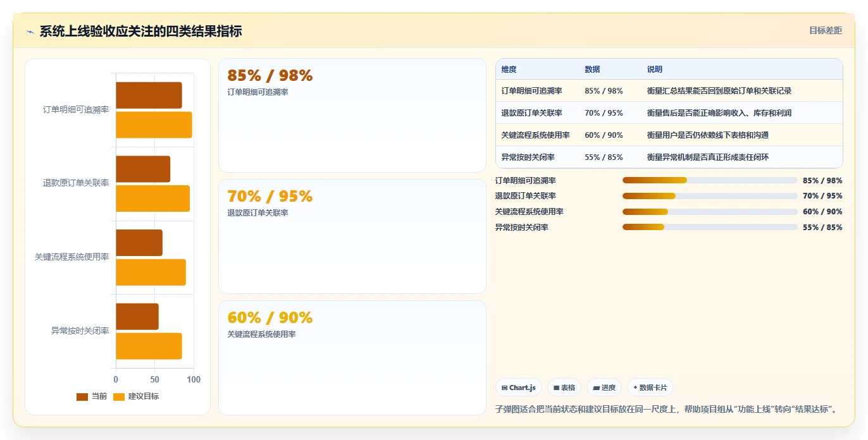Screen dimensions: 868x440
Task: Click the title 系统上线验收应关注的四类结果指标
Action: click(140, 31)
